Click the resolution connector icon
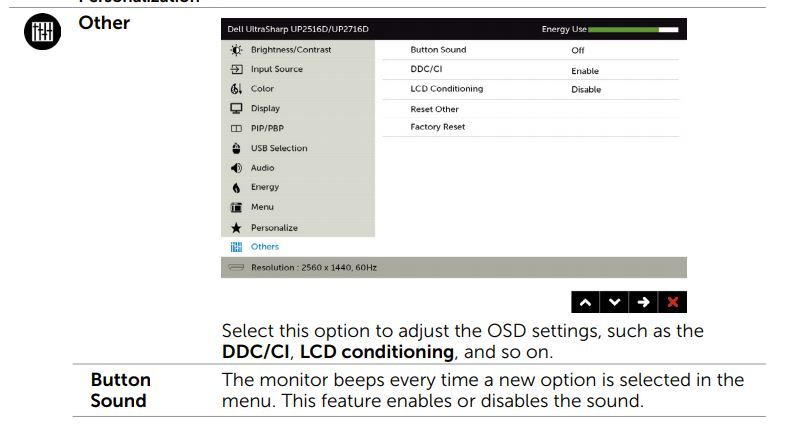791x438 pixels. click(236, 267)
